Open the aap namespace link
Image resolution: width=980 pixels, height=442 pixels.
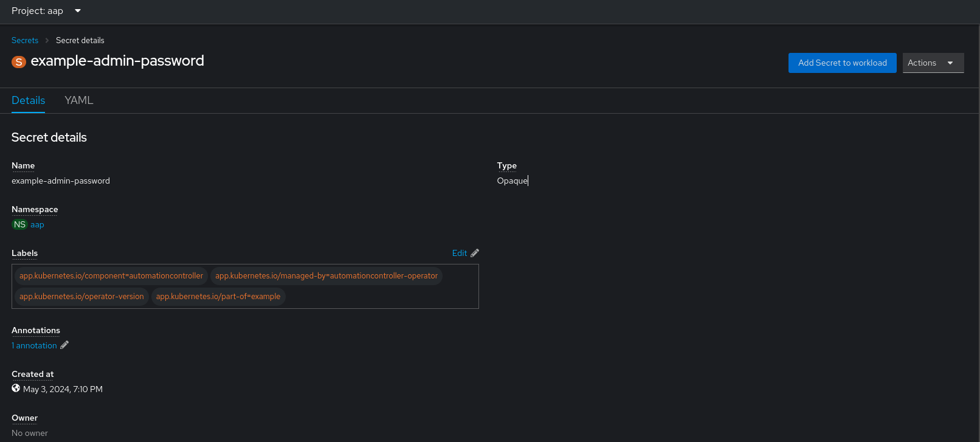point(37,224)
